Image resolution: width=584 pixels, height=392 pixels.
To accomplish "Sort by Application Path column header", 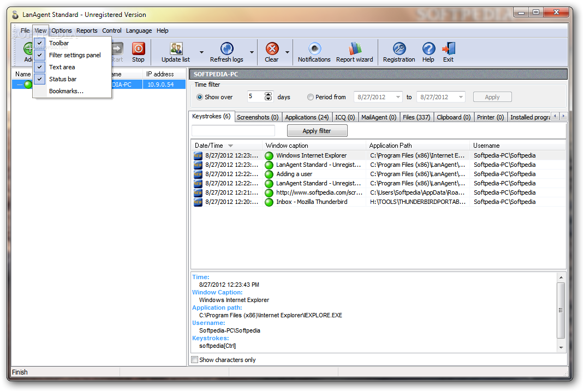I will [418, 146].
